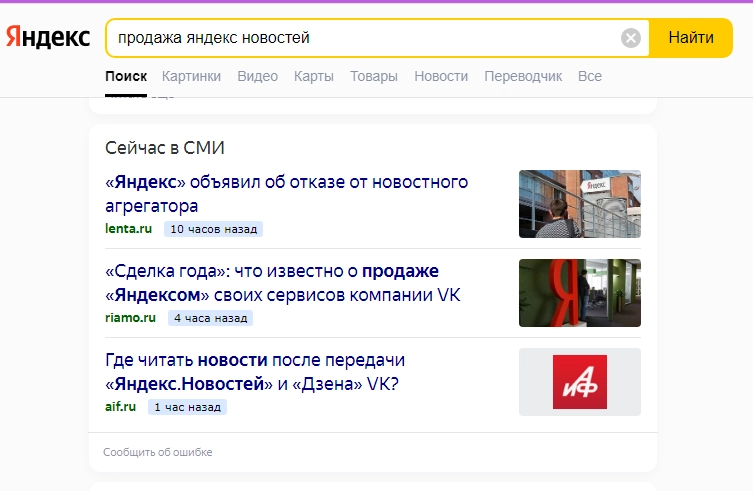753x491 pixels.
Task: Open the АиФ logo thumbnail
Action: coord(580,381)
